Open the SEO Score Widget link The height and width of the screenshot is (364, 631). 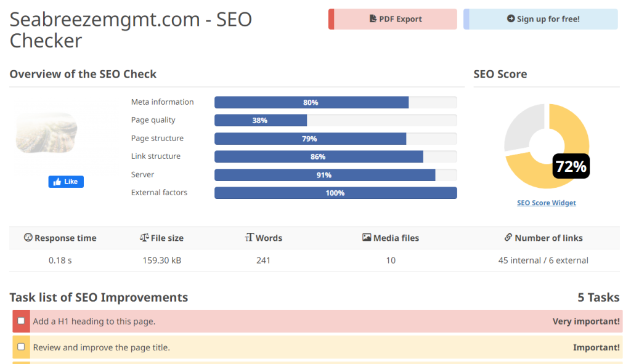546,203
